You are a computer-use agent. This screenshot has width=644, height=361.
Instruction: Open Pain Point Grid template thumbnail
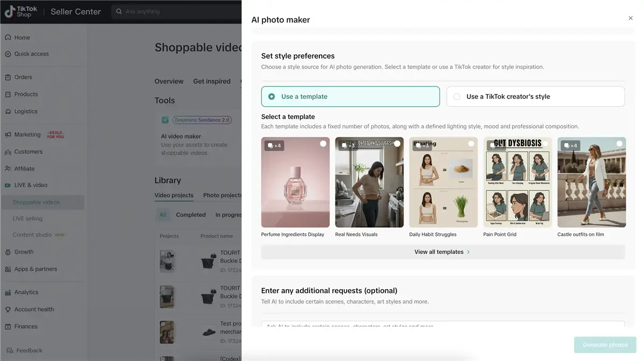[x=518, y=182]
